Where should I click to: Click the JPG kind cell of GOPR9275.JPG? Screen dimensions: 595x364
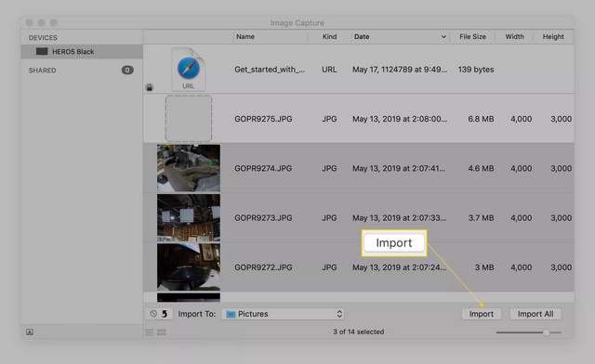tap(329, 119)
